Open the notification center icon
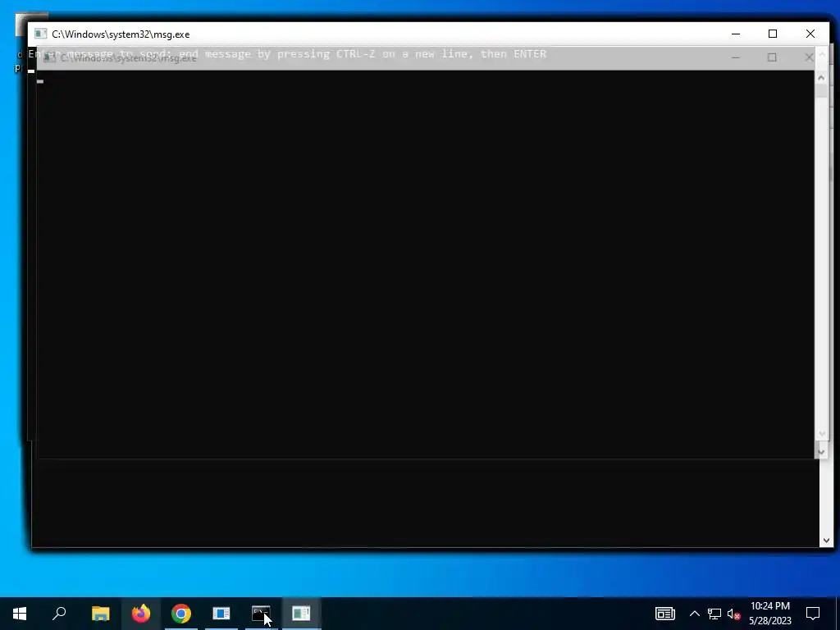The width and height of the screenshot is (840, 630). click(813, 614)
